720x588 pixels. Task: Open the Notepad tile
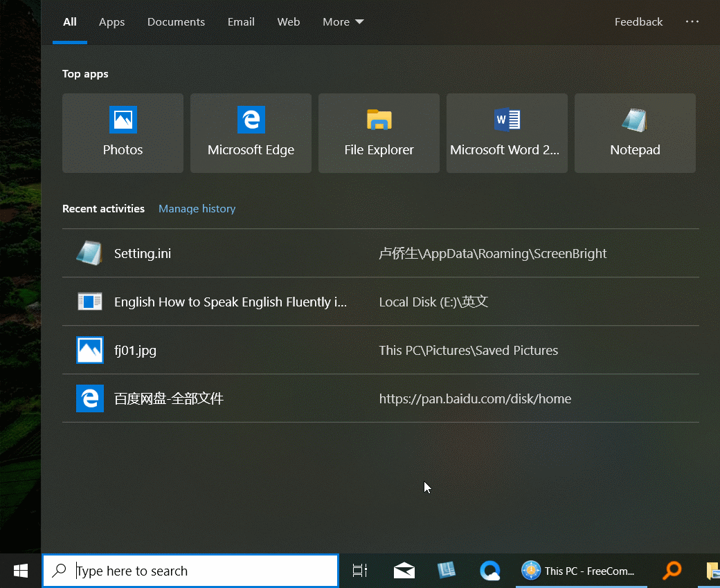(635, 133)
